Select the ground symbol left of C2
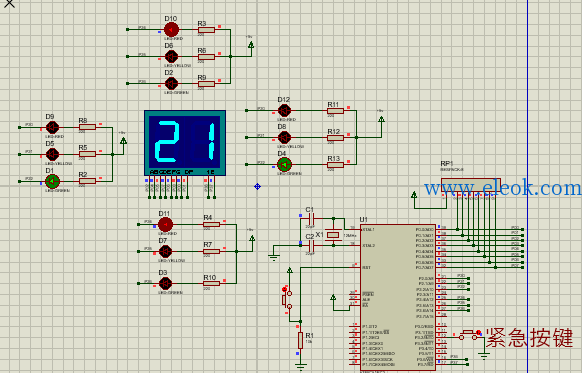 274,257
